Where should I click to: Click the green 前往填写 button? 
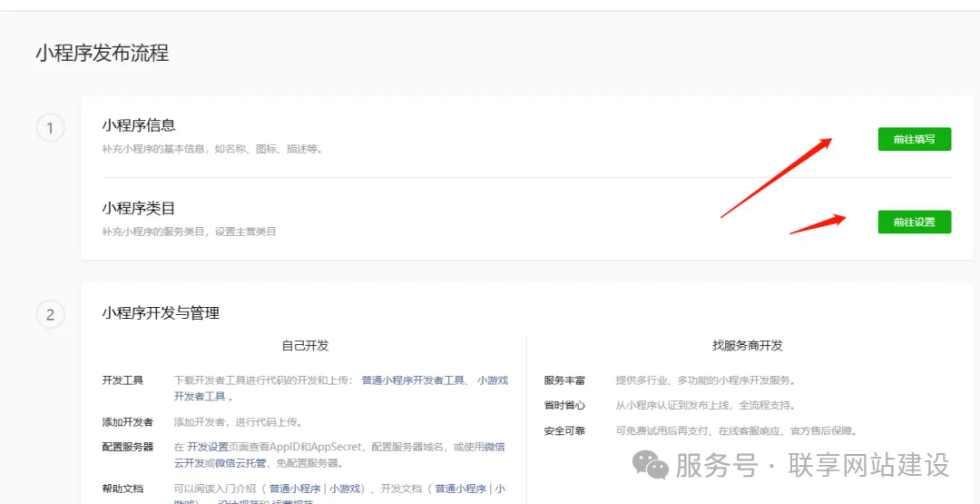click(x=914, y=139)
